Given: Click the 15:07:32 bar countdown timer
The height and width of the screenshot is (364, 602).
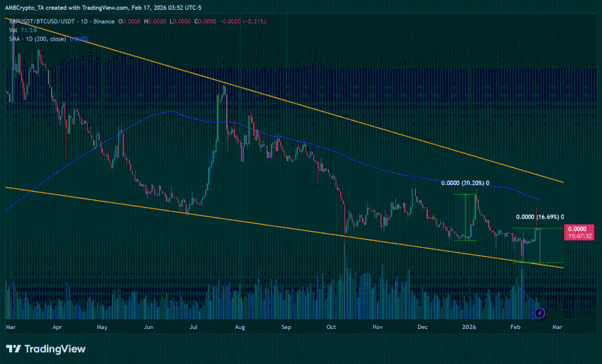Looking at the screenshot, I should 579,236.
